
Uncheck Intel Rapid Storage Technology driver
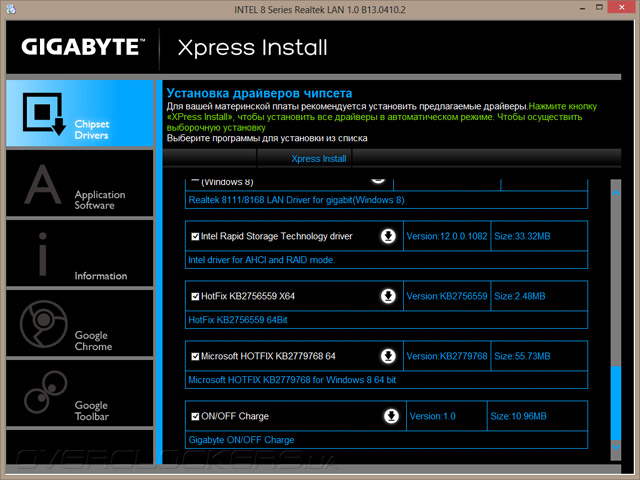(x=195, y=236)
